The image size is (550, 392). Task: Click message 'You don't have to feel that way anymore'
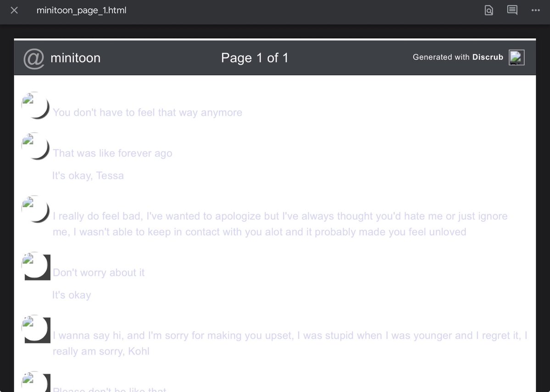(147, 112)
